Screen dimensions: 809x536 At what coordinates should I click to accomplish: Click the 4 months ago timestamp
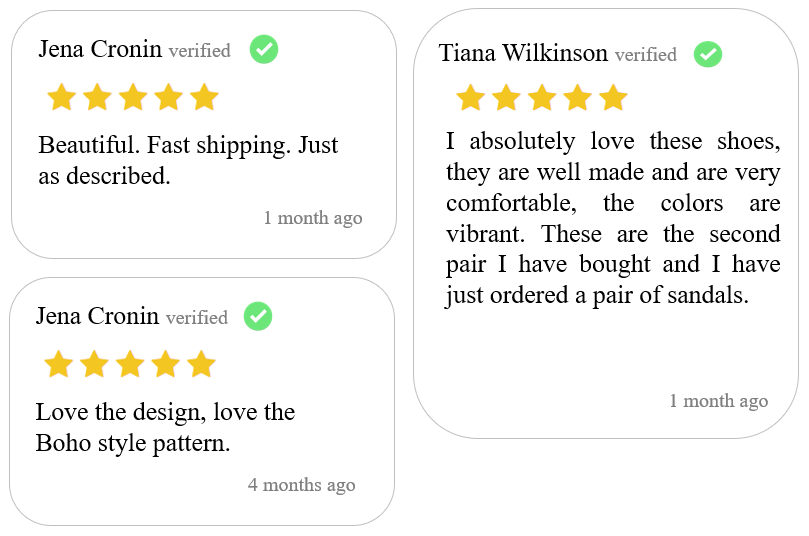click(x=301, y=485)
